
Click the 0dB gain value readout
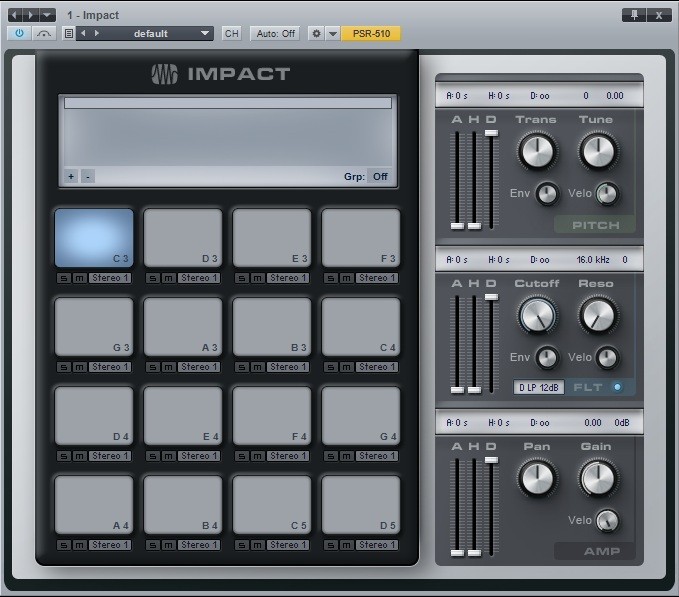pyautogui.click(x=622, y=423)
